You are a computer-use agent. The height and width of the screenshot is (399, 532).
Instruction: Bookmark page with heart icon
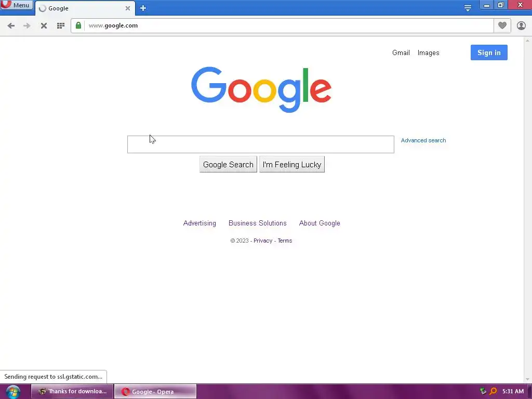pyautogui.click(x=502, y=25)
